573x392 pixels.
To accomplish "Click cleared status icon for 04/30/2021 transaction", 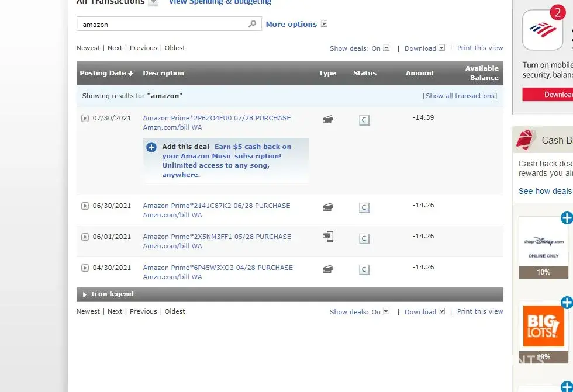I will coord(364,269).
